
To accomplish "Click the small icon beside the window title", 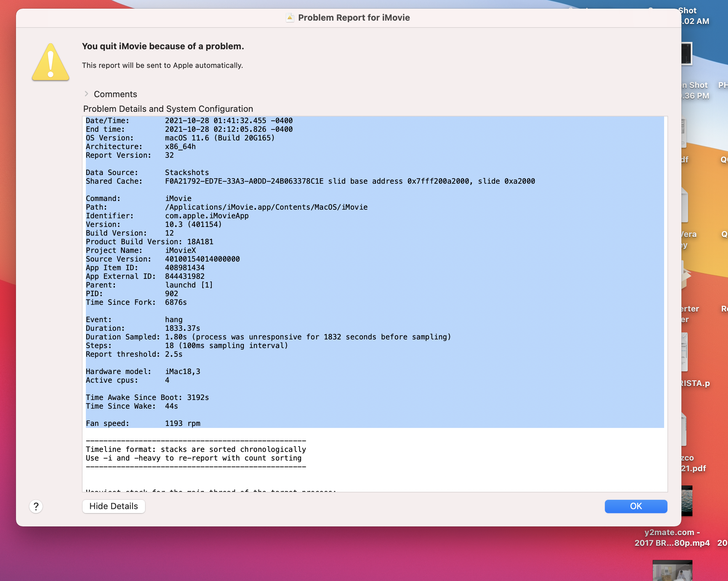I will (290, 18).
